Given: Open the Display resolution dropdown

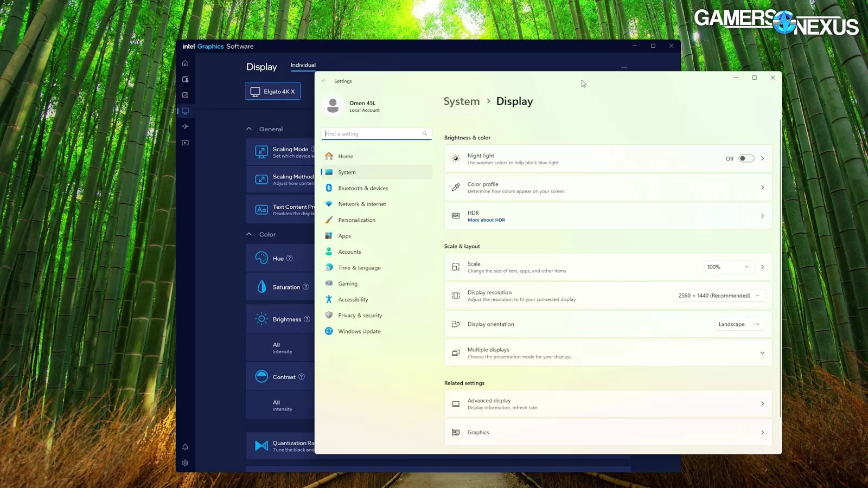Looking at the screenshot, I should click(x=719, y=296).
